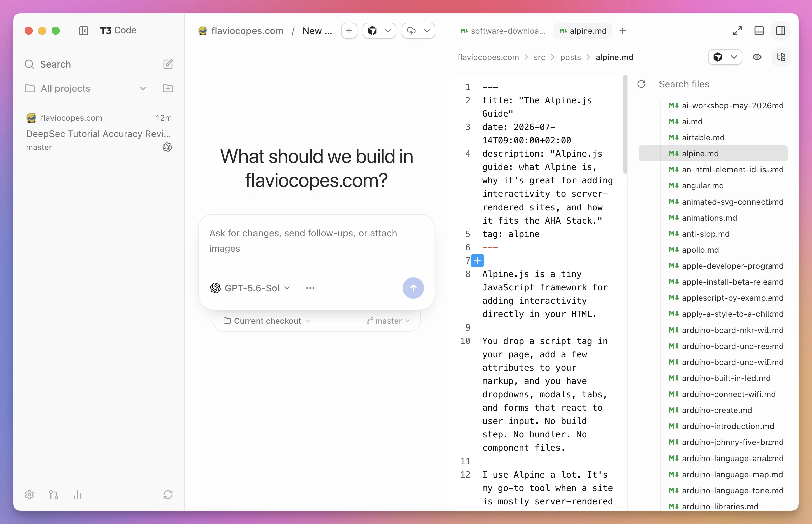Viewport: 812px width, 524px height.
Task: Toggle the right side panel layout icon
Action: point(780,31)
